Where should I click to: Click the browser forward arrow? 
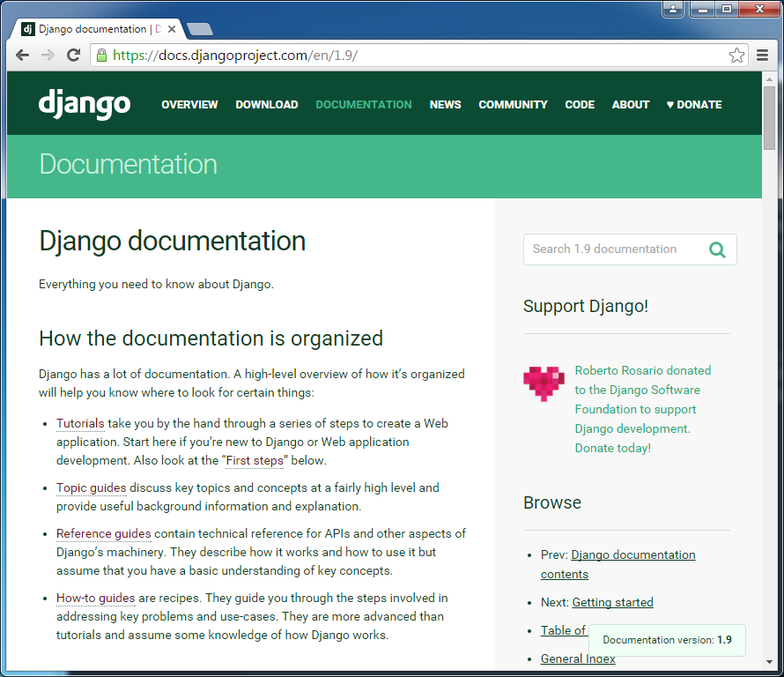click(48, 55)
